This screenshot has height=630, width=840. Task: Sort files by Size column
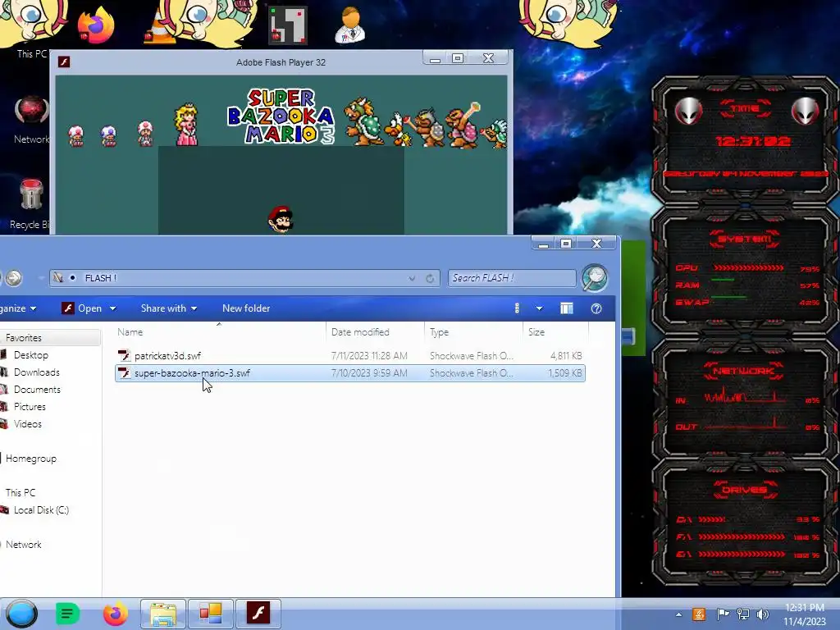click(556, 332)
